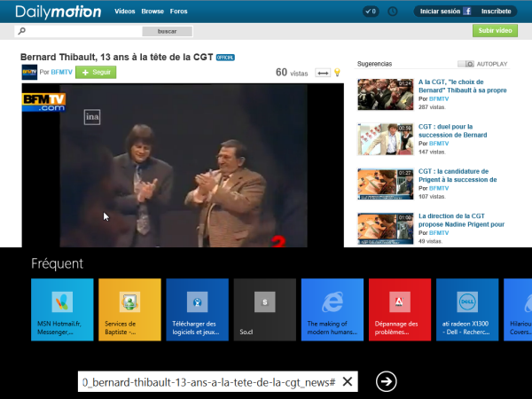This screenshot has height=399, width=532.
Task: Open 'La direction de la CGT' thumbnail
Action: (x=386, y=229)
